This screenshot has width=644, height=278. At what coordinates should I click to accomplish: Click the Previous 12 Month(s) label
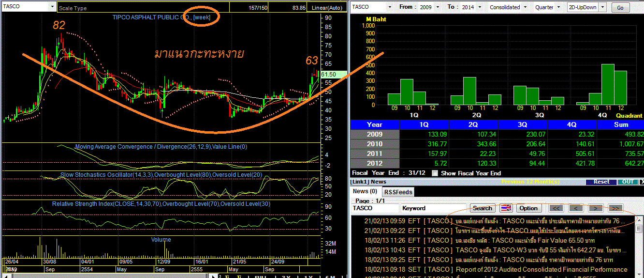530,182
